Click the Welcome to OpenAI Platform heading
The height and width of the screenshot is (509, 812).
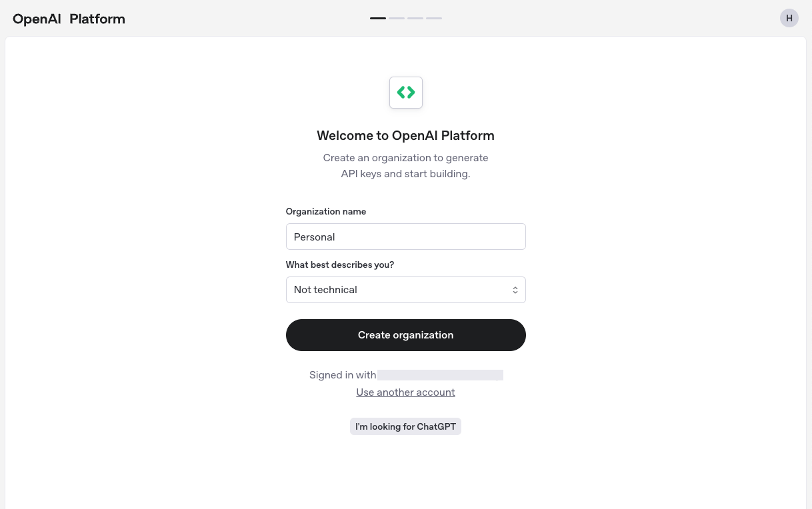click(406, 136)
